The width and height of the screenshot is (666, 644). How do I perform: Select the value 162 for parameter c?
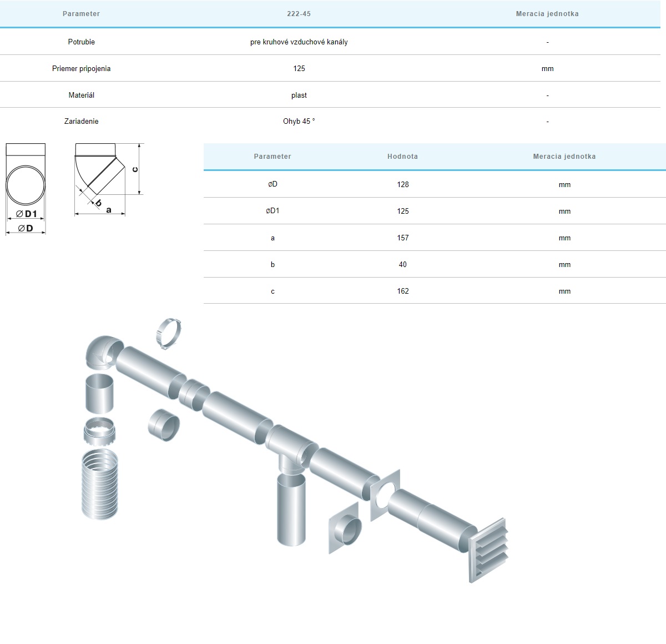click(x=402, y=291)
